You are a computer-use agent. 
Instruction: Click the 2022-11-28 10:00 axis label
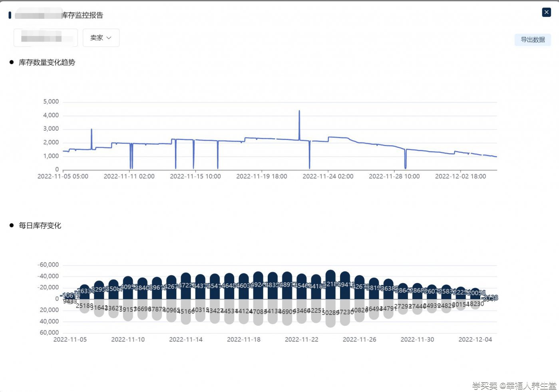394,176
